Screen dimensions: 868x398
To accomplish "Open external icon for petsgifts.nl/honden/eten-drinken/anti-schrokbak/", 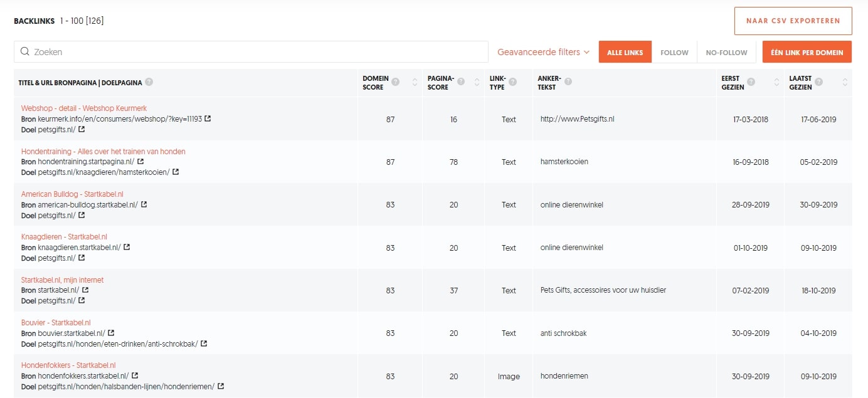I will (204, 343).
